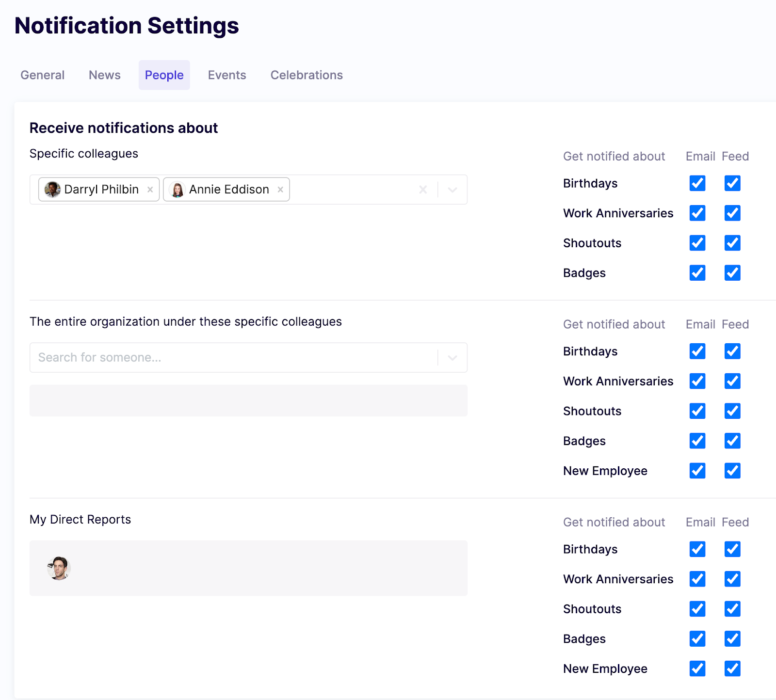The height and width of the screenshot is (700, 776).
Task: Switch to the News tab
Action: point(105,75)
